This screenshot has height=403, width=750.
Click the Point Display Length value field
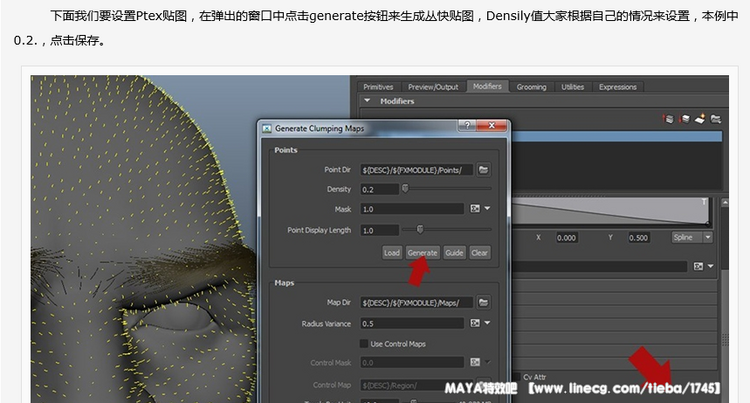pyautogui.click(x=379, y=230)
